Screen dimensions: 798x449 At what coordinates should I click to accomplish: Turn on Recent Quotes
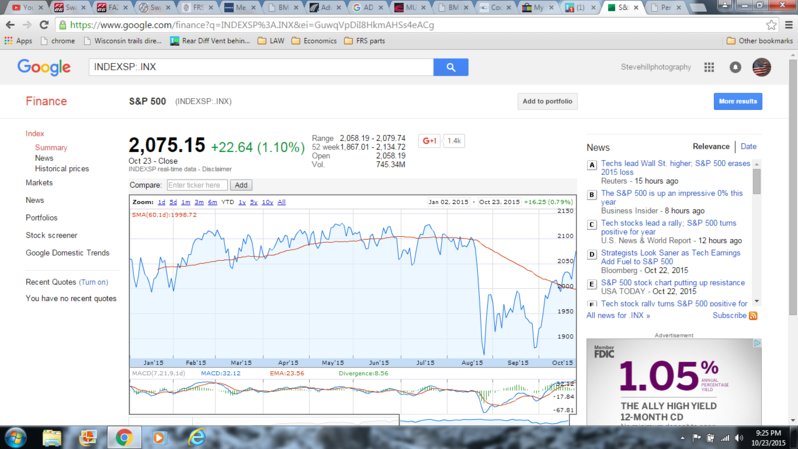click(x=94, y=282)
